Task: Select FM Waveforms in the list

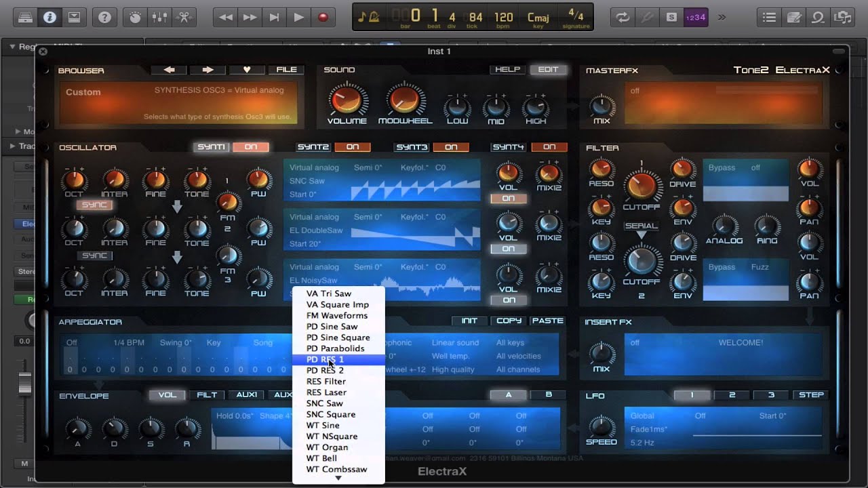Action: click(338, 315)
